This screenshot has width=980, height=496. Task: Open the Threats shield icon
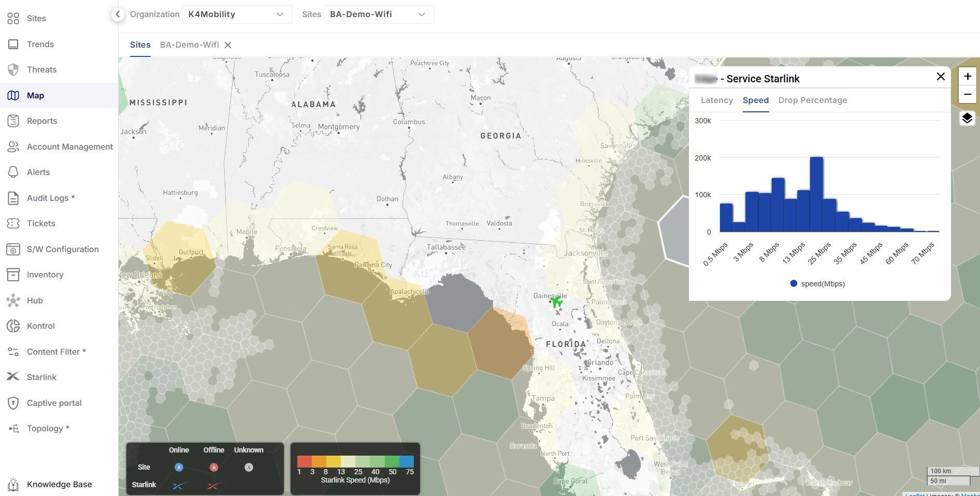point(13,69)
